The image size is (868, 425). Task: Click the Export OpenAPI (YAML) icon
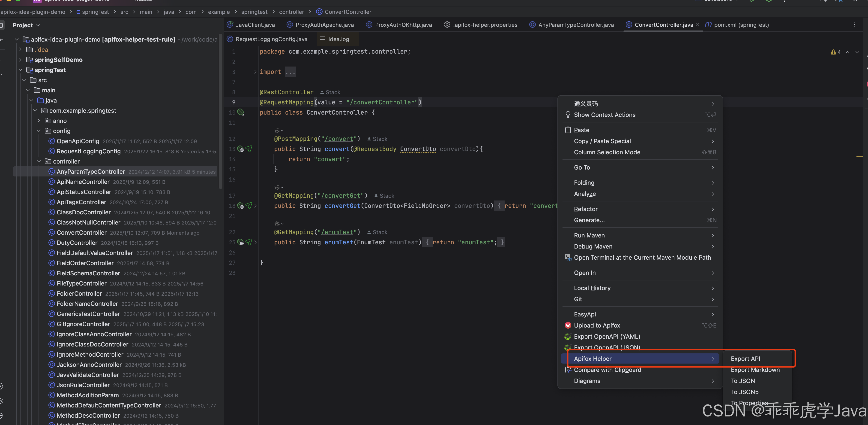pyautogui.click(x=568, y=336)
